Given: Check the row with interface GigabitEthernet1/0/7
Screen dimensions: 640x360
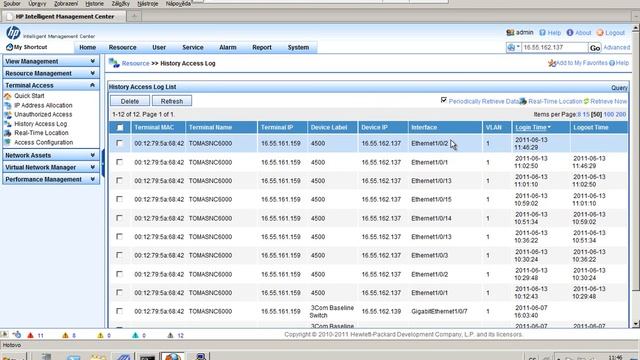Looking at the screenshot, I should [x=119, y=311].
